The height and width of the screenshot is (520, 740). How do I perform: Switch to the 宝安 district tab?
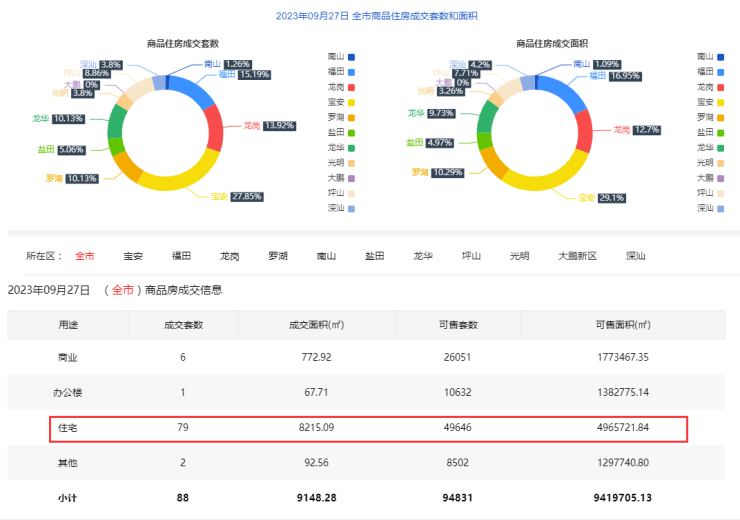click(133, 256)
